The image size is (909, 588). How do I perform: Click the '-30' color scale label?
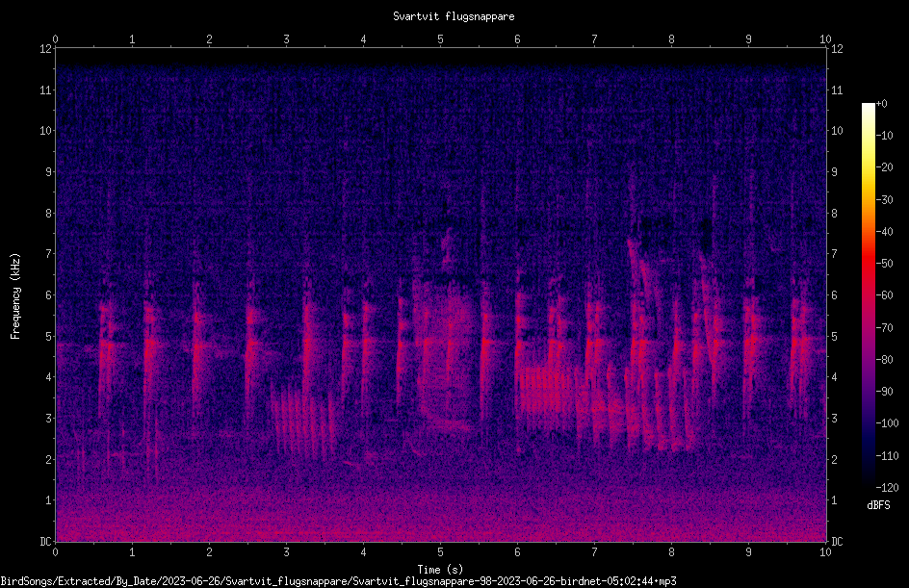coord(885,200)
